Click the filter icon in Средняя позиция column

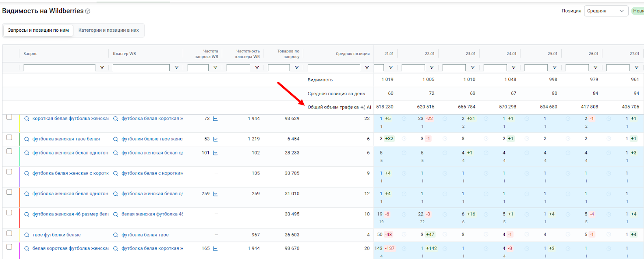click(x=367, y=68)
